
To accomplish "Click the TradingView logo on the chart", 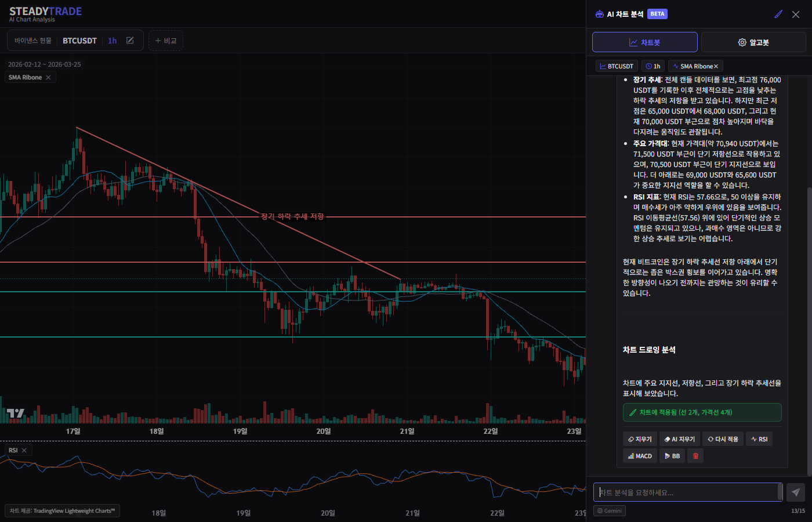I will 16,413.
